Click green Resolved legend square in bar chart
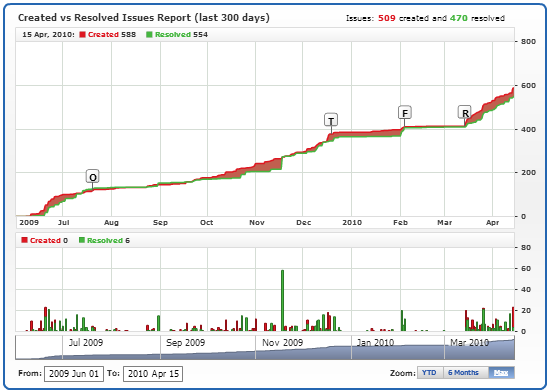This screenshot has height=392, width=550. 82,240
